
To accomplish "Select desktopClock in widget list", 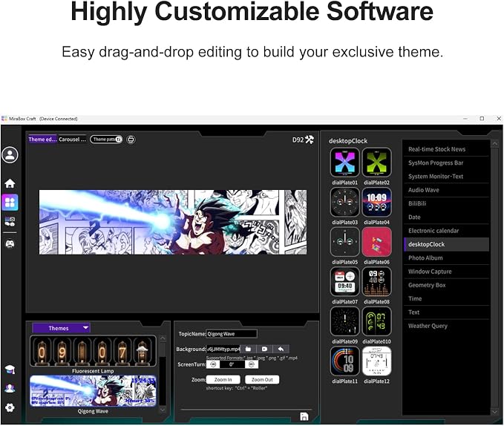I will coord(446,244).
